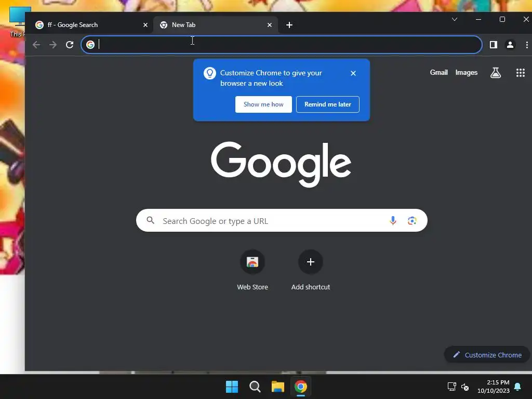This screenshot has width=532, height=399.
Task: Click magnifier icon in search box
Action: pyautogui.click(x=150, y=220)
